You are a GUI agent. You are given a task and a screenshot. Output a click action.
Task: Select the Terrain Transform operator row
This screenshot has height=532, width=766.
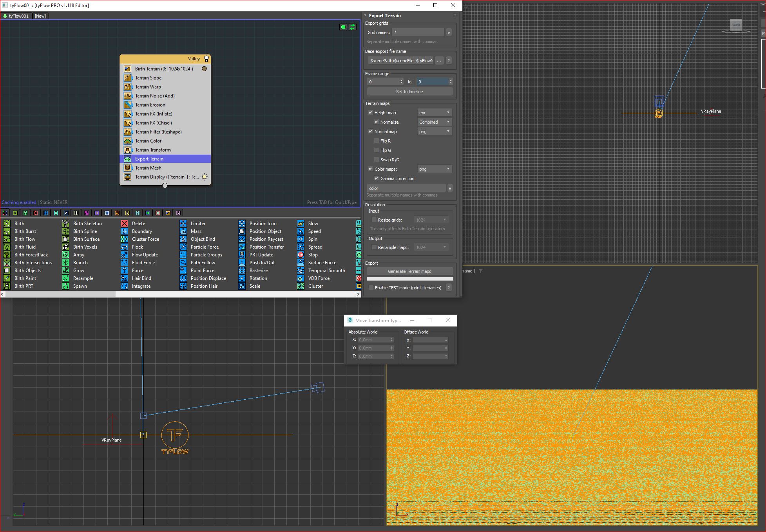click(x=165, y=150)
